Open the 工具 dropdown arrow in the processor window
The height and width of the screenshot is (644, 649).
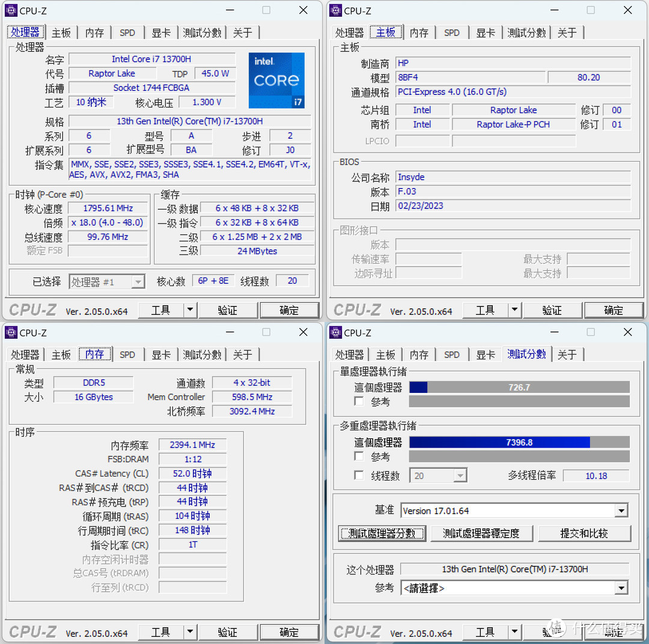point(190,310)
